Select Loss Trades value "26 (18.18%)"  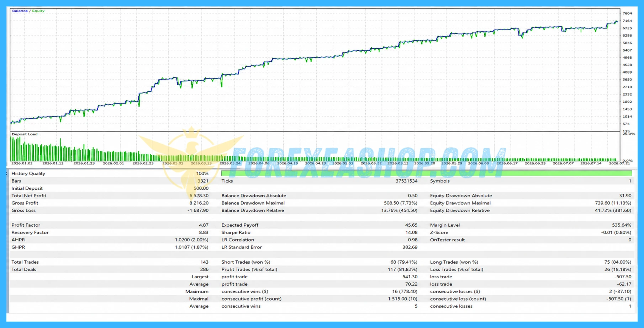coord(618,269)
